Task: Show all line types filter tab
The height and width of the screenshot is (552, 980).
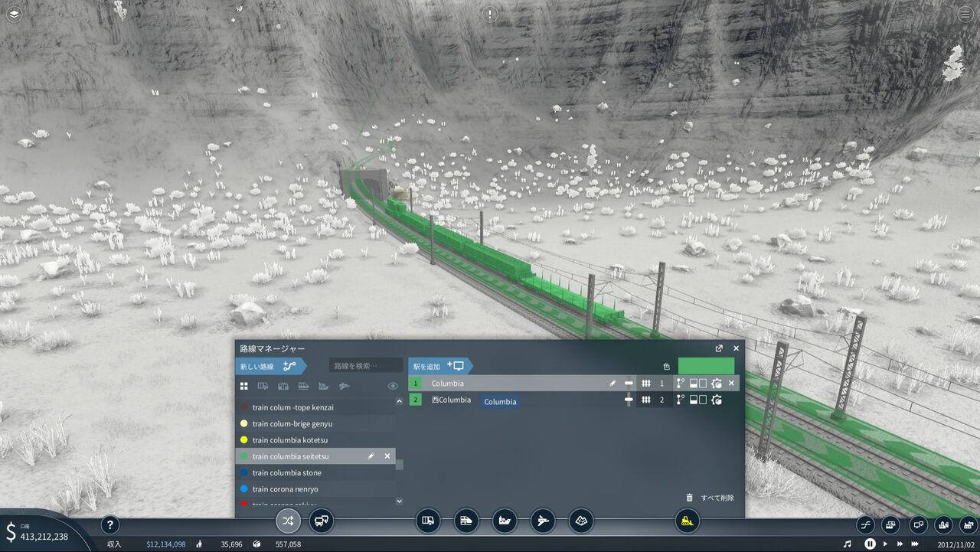Action: pos(244,387)
